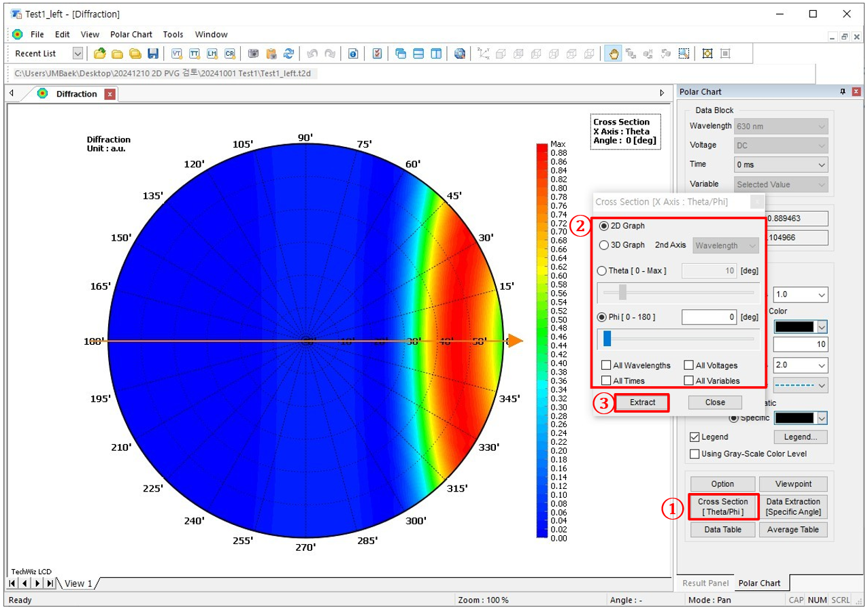Click the refresh arrows toolbar icon

tap(288, 54)
